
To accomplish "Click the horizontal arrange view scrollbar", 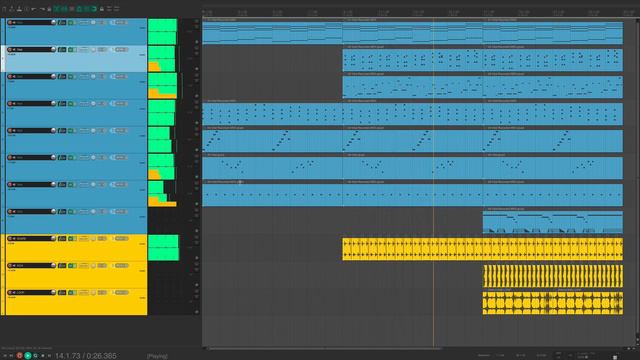I will click(324, 349).
